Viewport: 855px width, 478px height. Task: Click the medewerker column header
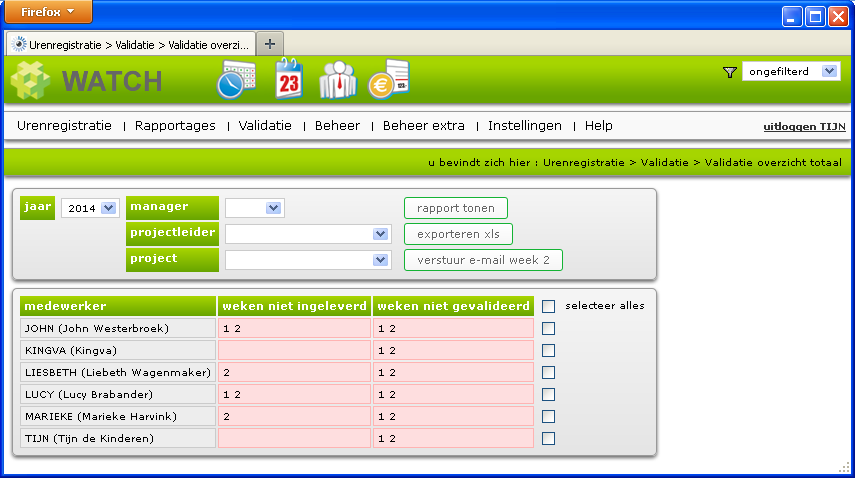coord(118,306)
